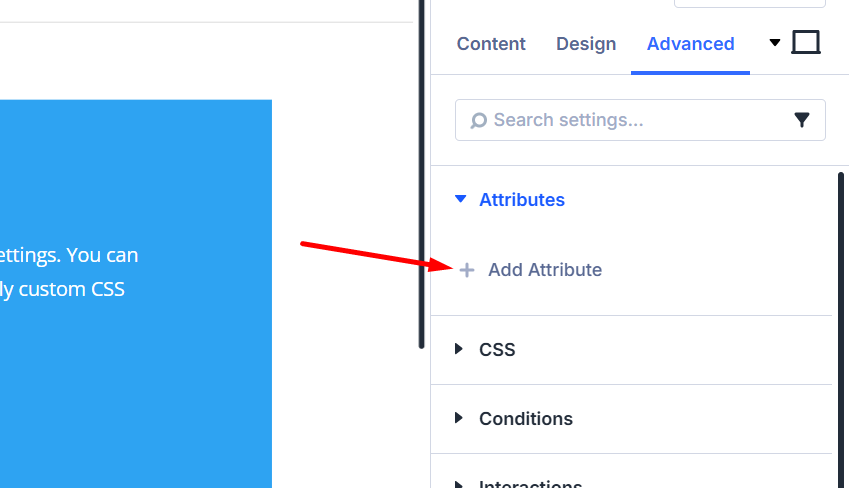This screenshot has width=849, height=488.
Task: Switch to the Content tab
Action: [x=491, y=44]
